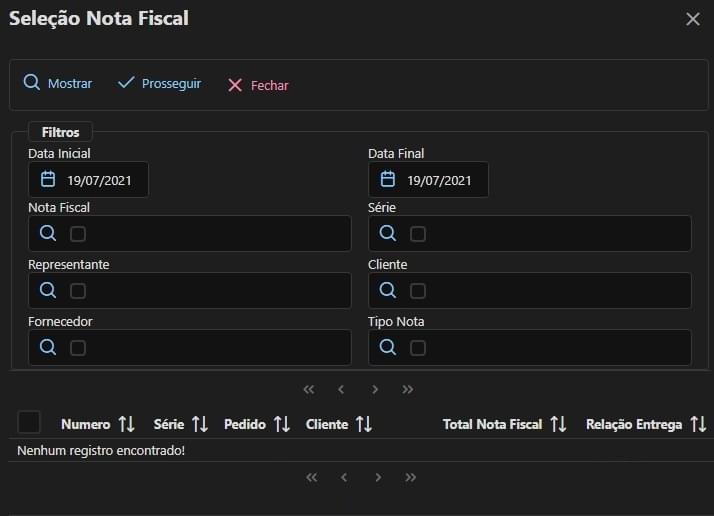
Task: Sort by Total Nota Fiscal column arrows
Action: (x=558, y=424)
